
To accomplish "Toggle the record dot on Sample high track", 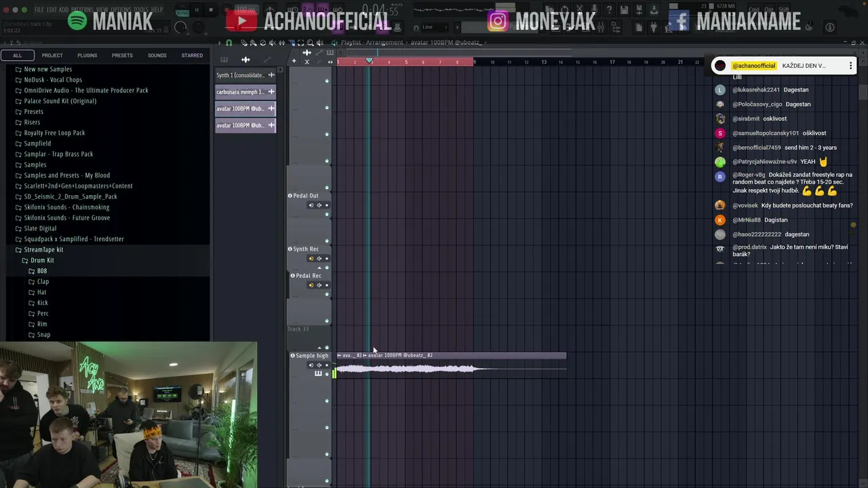I will 327,365.
